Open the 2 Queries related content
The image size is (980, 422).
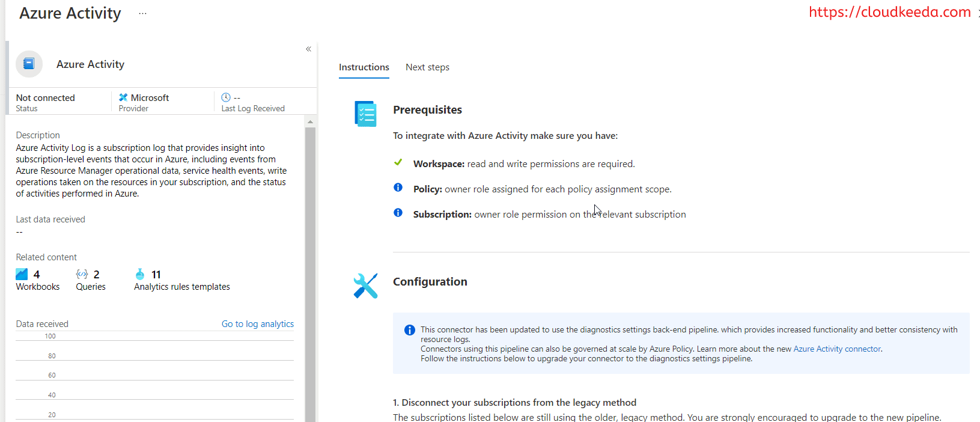(91, 280)
